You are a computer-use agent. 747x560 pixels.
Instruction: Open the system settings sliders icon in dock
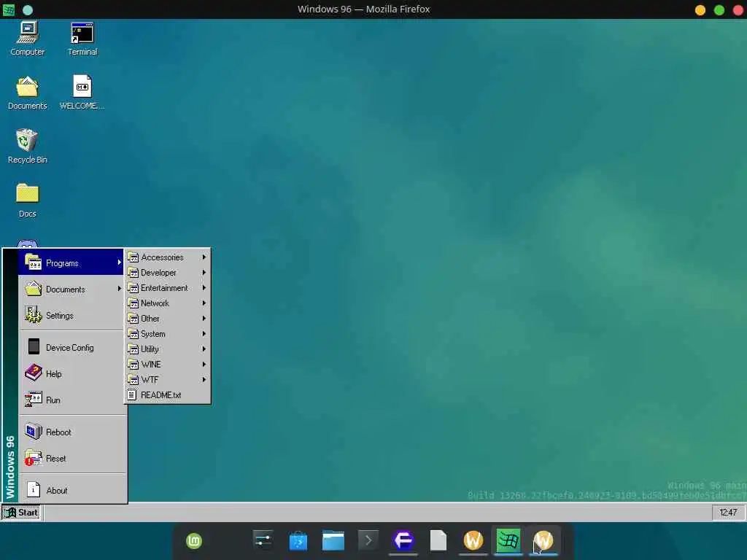coord(263,540)
